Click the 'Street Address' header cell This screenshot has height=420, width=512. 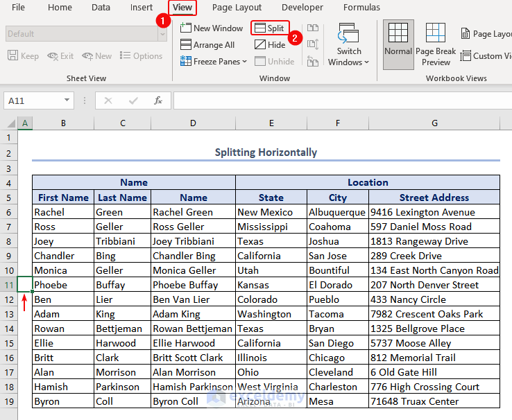(x=434, y=198)
